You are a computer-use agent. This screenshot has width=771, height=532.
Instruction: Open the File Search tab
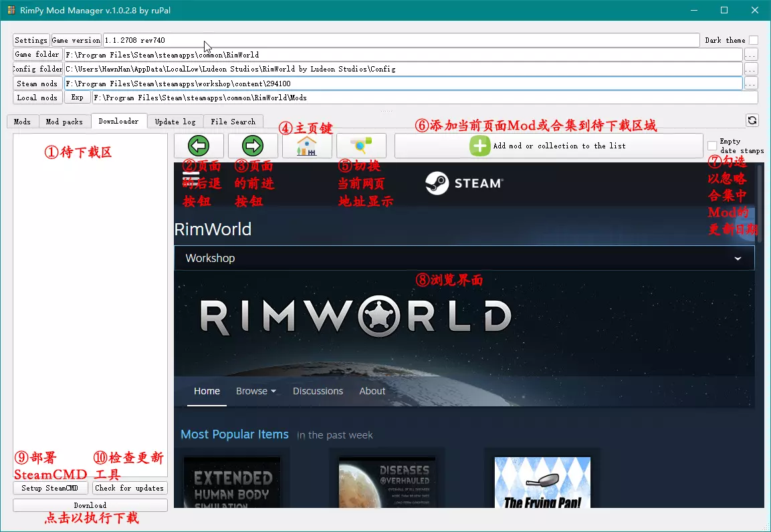click(x=233, y=122)
